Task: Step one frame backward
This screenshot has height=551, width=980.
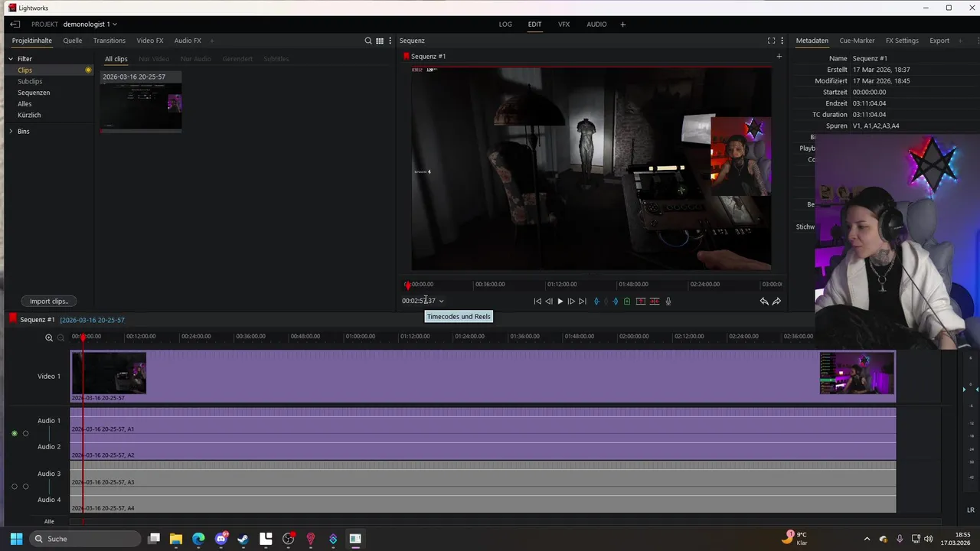Action: coord(548,302)
